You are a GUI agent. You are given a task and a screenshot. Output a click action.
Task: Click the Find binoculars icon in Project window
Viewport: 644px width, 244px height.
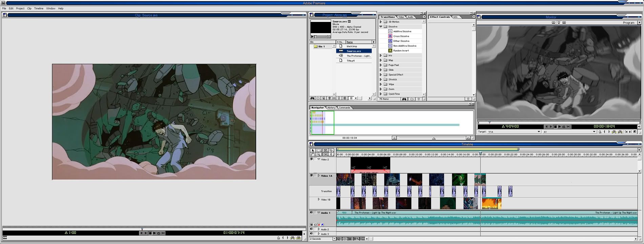[x=312, y=98]
